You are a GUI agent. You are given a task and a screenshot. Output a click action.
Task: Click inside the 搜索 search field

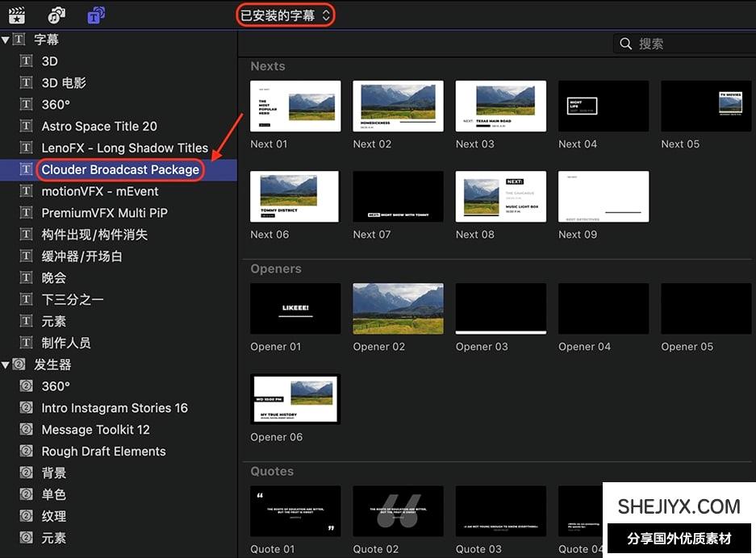coord(694,44)
